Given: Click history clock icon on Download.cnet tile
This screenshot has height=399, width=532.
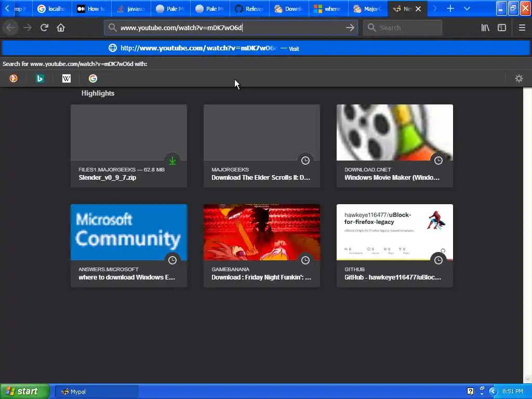Looking at the screenshot, I should (438, 161).
